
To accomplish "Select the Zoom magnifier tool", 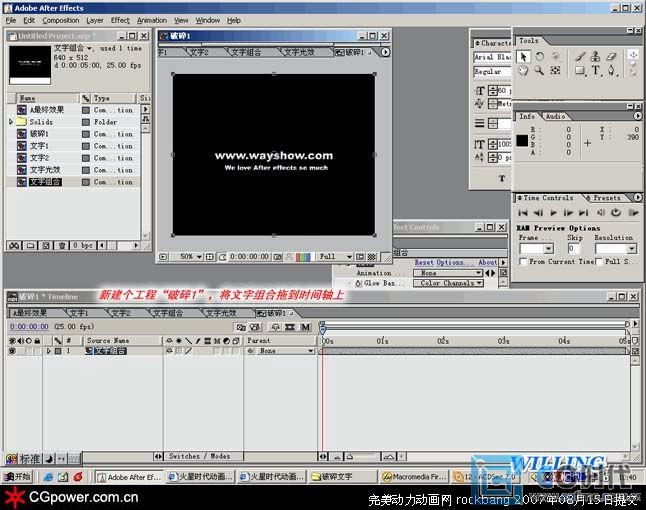I will (x=539, y=70).
